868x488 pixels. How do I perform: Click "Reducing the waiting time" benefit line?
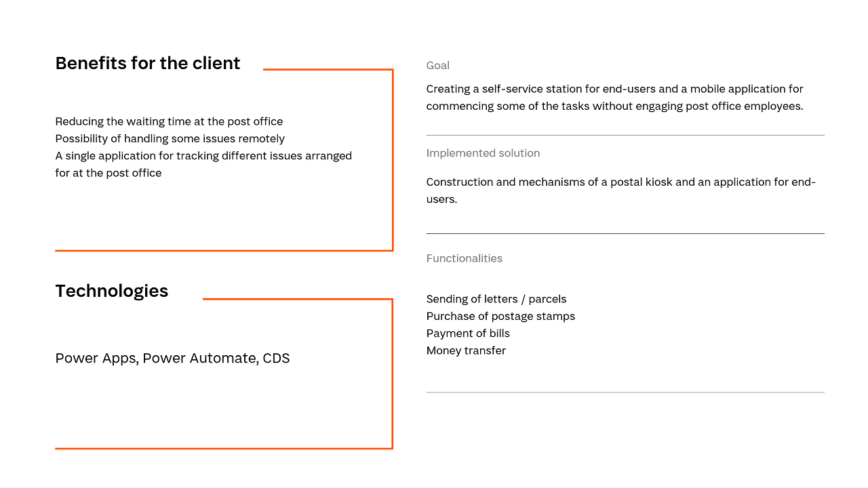[169, 121]
